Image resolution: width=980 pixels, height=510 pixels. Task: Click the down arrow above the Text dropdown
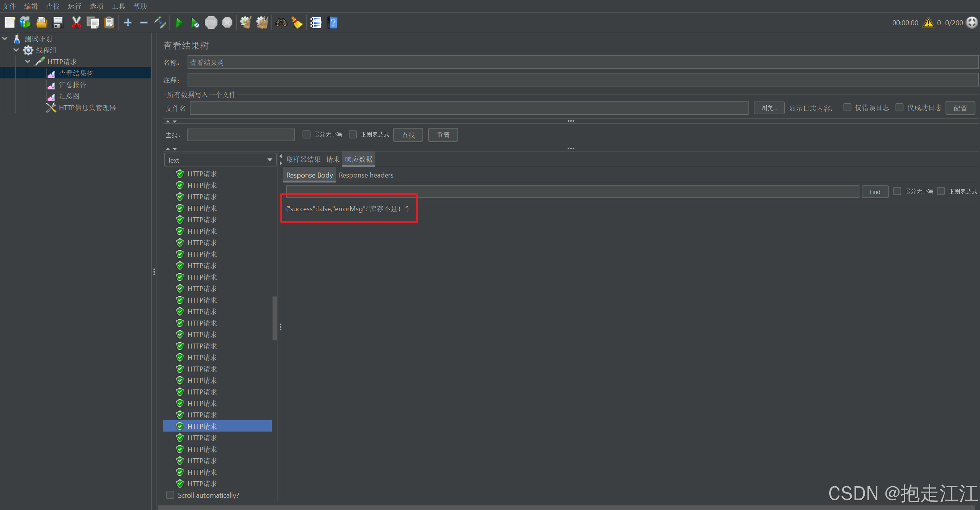coord(175,149)
